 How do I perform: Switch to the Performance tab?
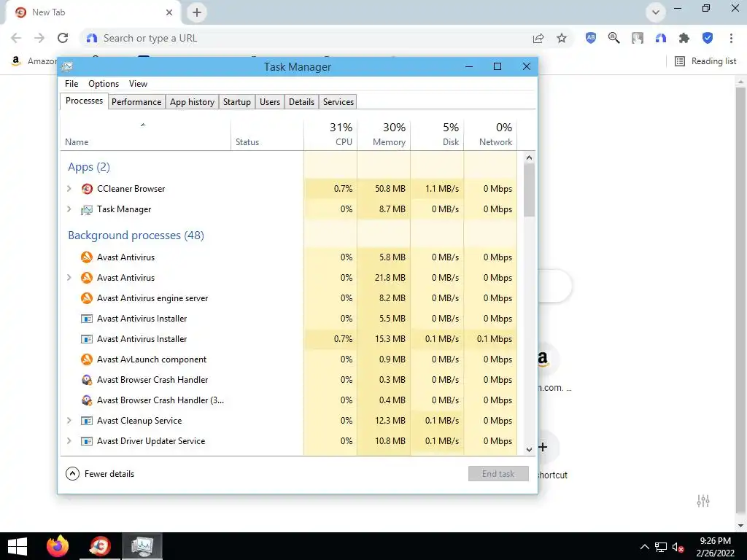tap(136, 102)
